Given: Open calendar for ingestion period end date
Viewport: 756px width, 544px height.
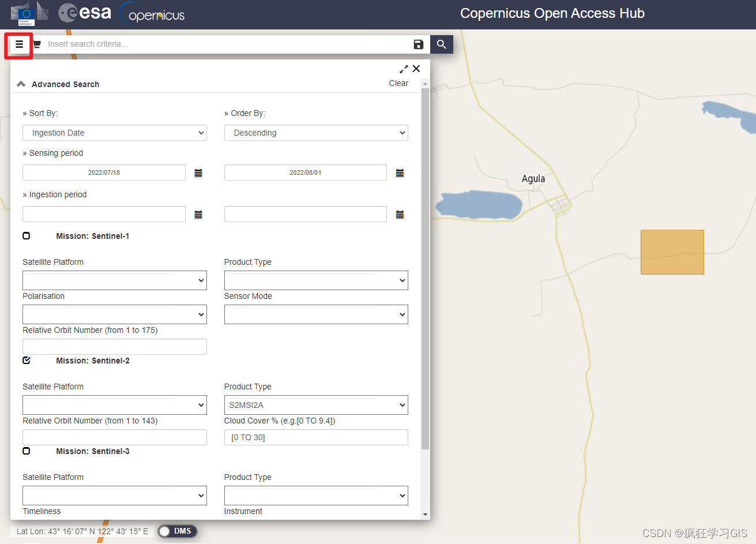Looking at the screenshot, I should tap(400, 215).
